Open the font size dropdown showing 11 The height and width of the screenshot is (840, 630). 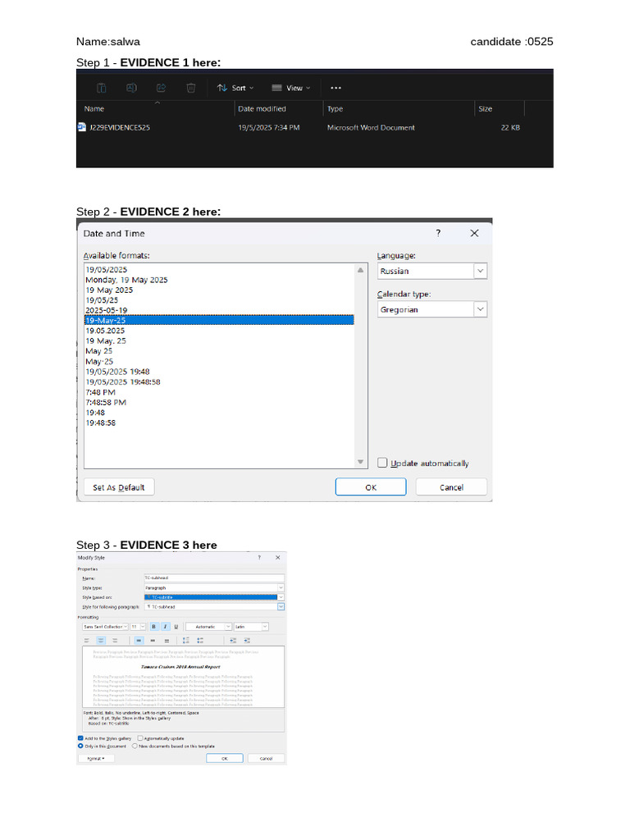tap(143, 626)
